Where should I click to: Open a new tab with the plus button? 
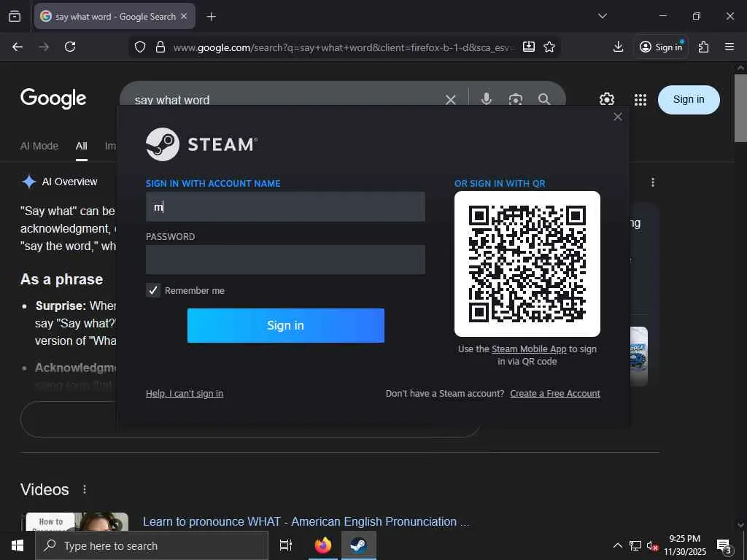[211, 17]
